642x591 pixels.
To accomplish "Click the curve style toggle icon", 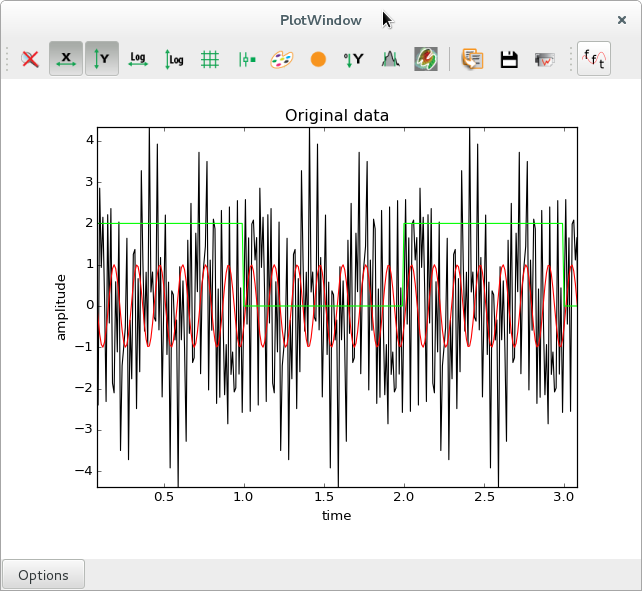I will click(246, 59).
